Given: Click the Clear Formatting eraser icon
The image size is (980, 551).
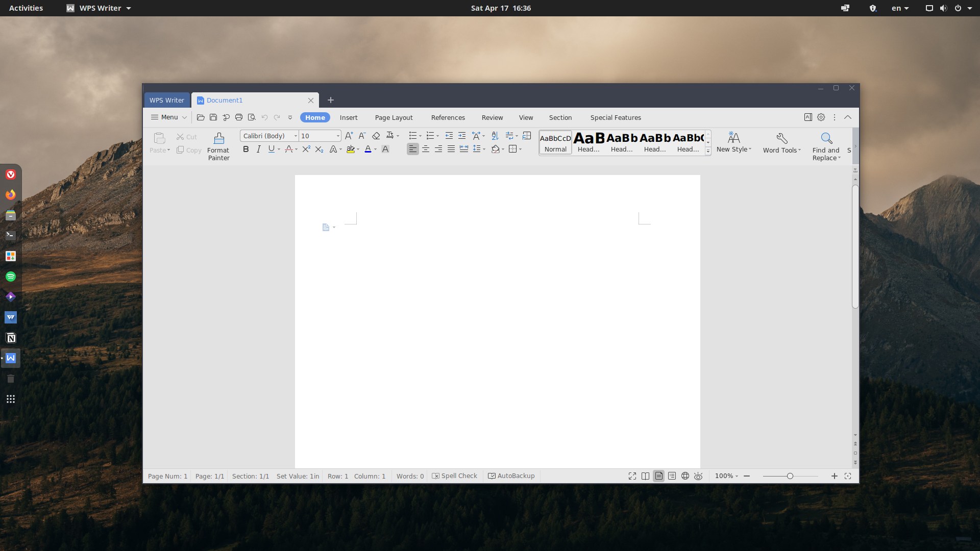Looking at the screenshot, I should click(x=376, y=136).
